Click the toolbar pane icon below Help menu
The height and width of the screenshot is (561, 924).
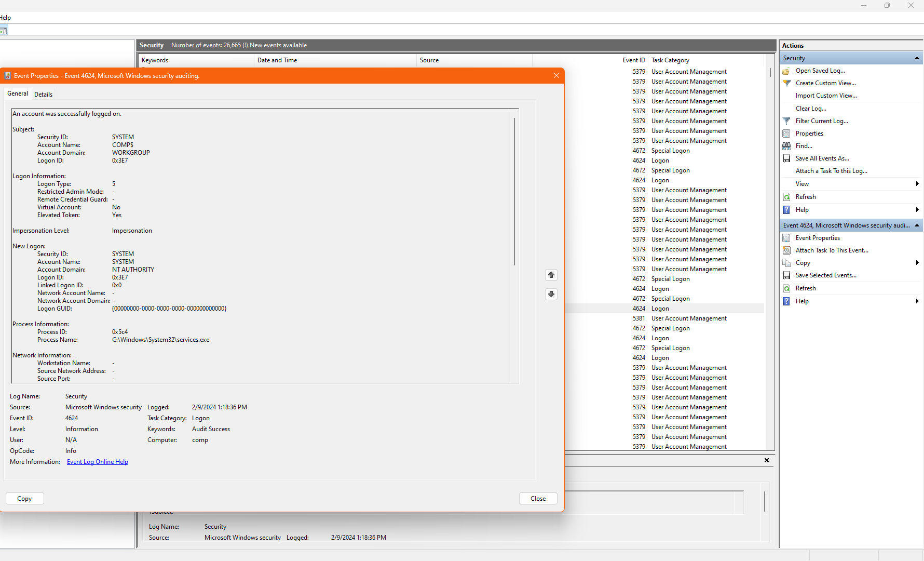tap(4, 31)
